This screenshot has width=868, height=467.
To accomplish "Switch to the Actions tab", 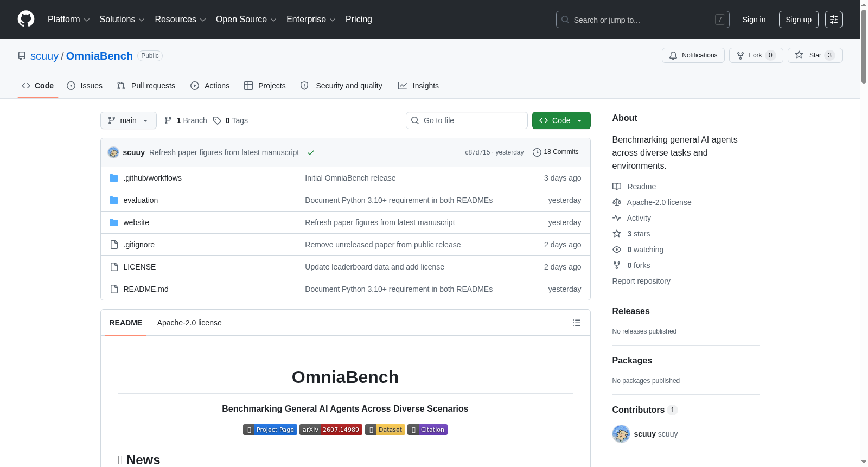I will point(210,86).
